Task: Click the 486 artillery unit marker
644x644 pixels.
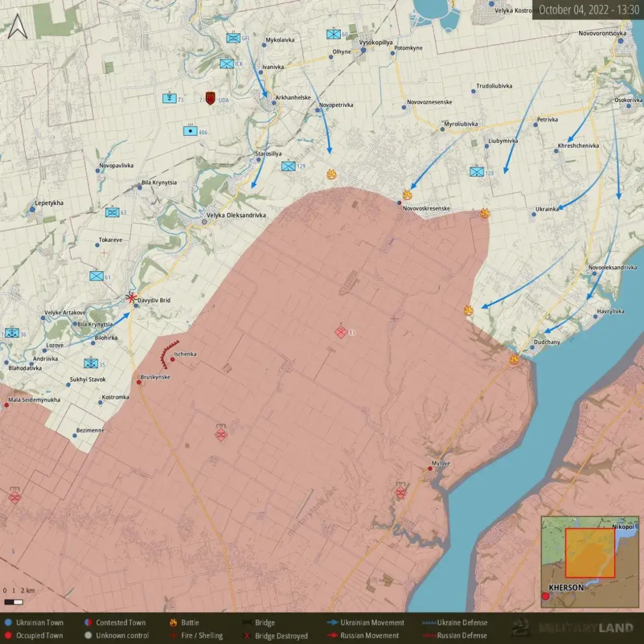Action: (x=190, y=131)
